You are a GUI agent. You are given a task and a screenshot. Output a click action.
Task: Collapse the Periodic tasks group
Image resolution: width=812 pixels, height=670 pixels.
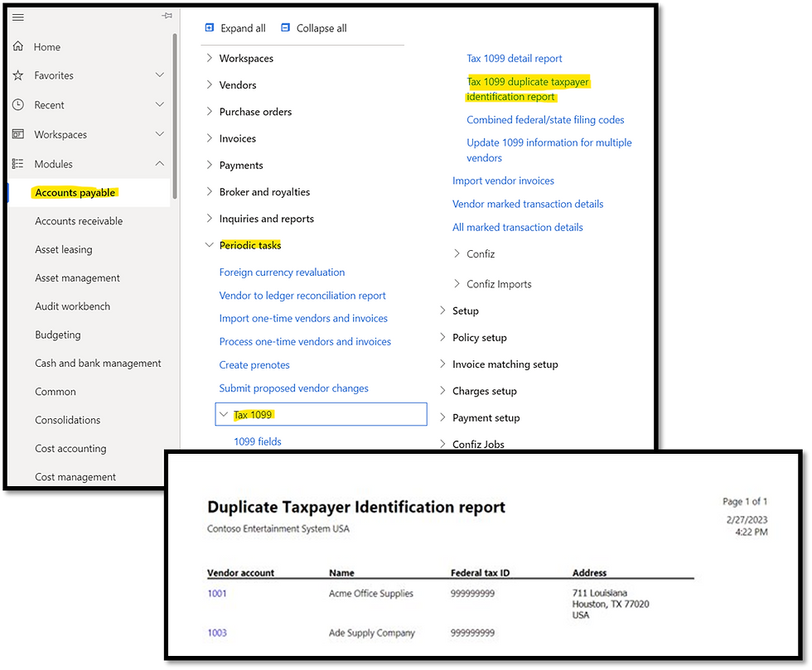[x=209, y=245]
